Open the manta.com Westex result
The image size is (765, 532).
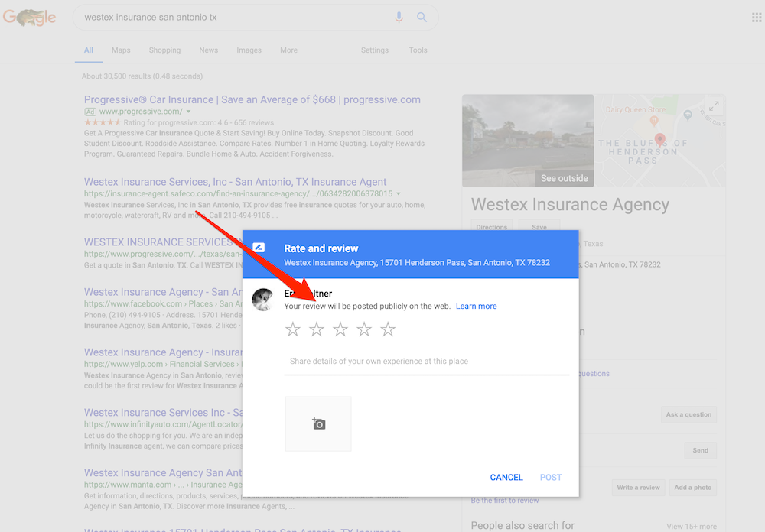click(163, 473)
